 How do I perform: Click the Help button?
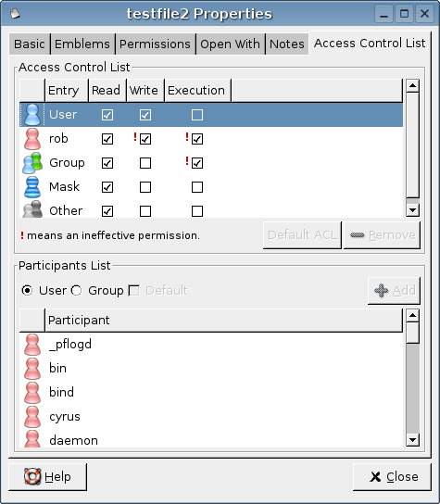tap(47, 477)
